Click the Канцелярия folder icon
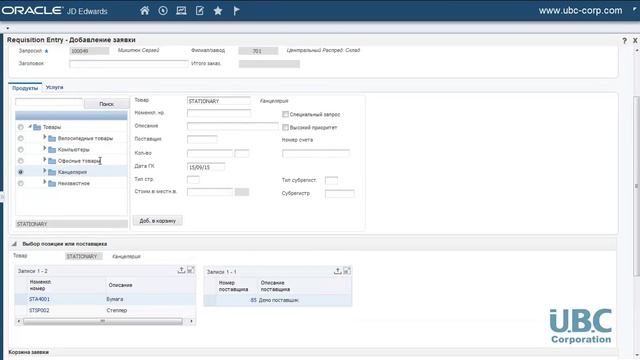 click(x=52, y=172)
